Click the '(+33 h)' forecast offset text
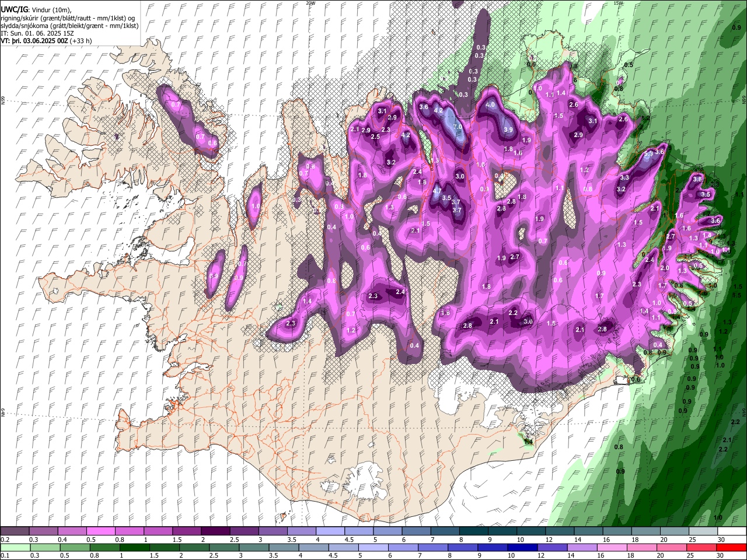This screenshot has width=747, height=560. (81, 41)
